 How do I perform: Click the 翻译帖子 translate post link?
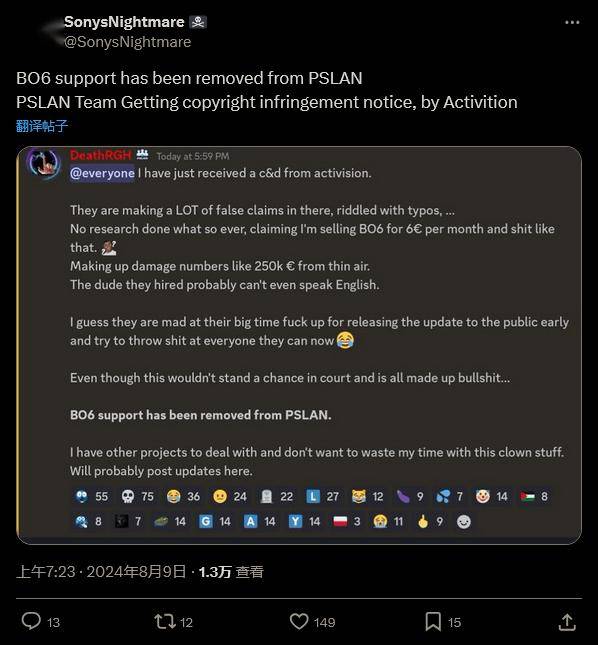pos(42,125)
